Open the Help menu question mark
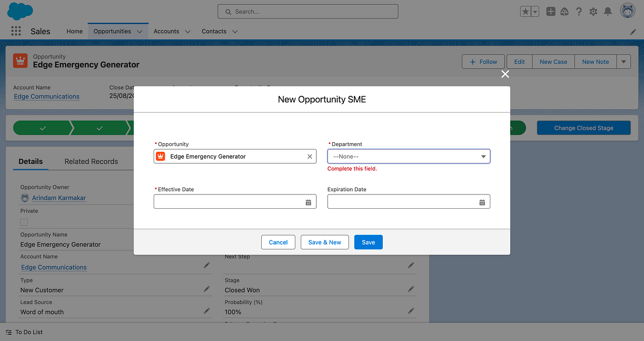 (579, 11)
